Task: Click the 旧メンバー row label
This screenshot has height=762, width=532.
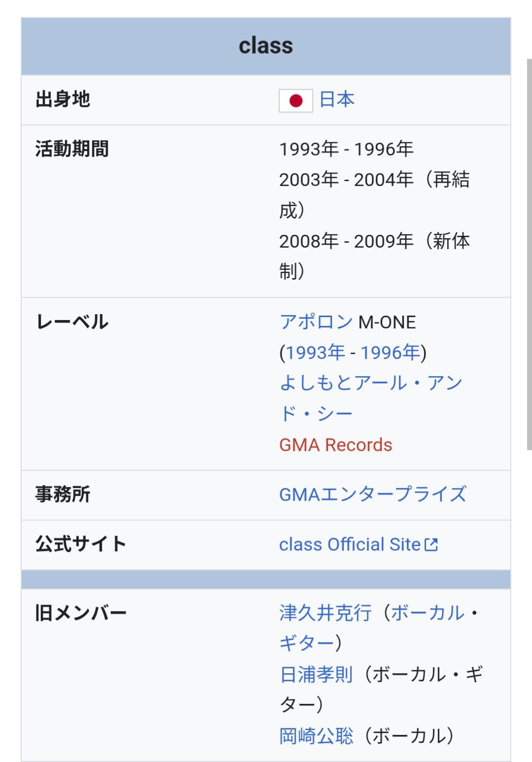Action: coord(81,613)
